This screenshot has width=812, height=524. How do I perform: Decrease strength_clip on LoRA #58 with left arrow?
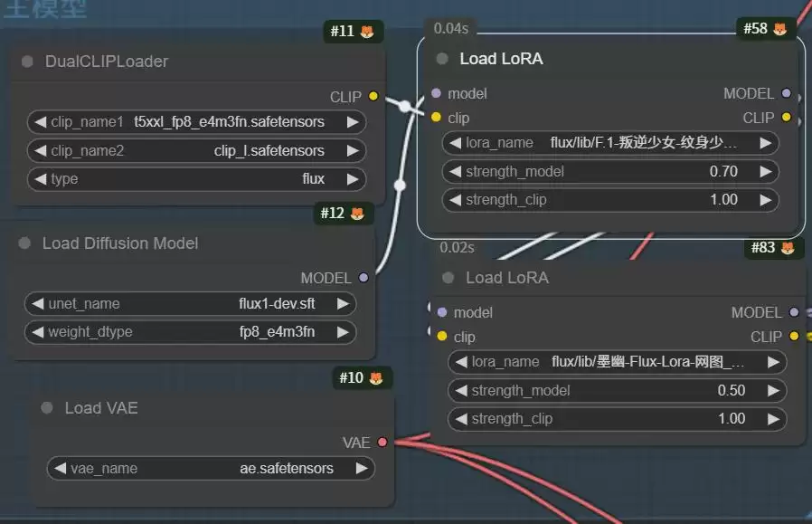pyautogui.click(x=455, y=200)
